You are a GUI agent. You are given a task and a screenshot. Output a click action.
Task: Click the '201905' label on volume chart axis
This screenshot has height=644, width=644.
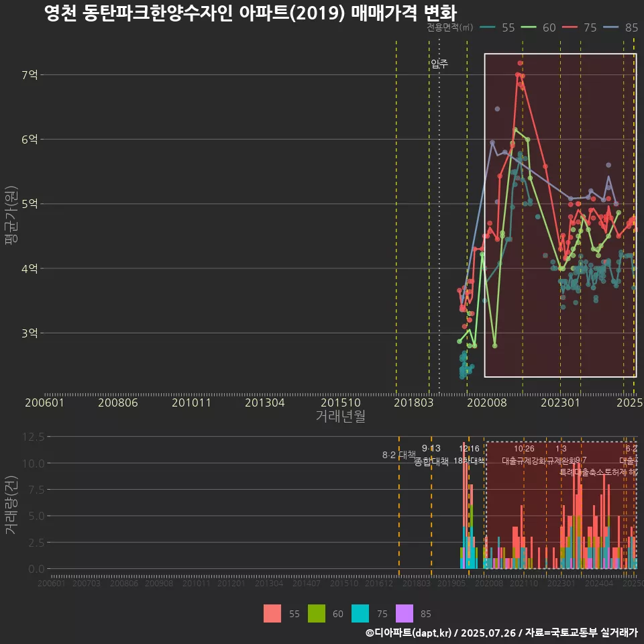(451, 583)
